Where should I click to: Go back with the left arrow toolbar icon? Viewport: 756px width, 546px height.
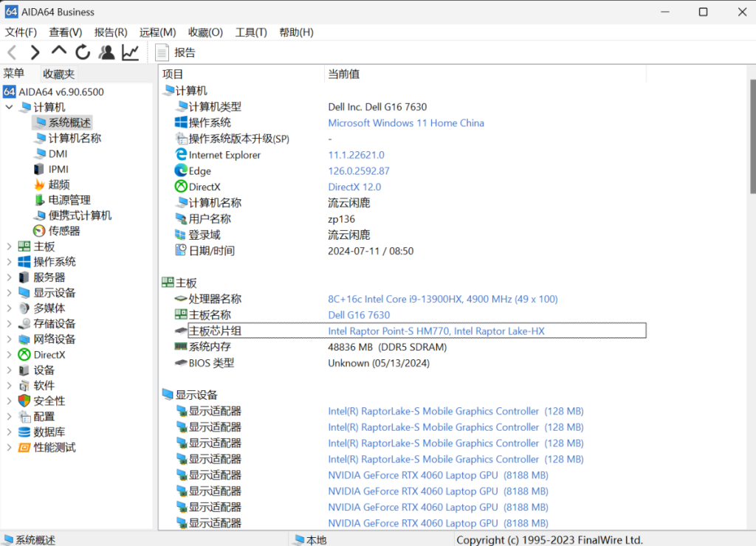point(13,52)
